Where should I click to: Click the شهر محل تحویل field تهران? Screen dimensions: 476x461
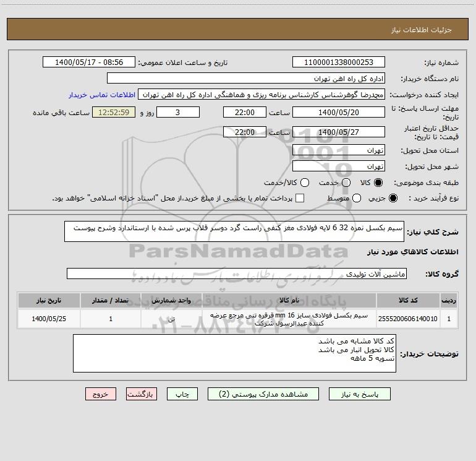339,166
